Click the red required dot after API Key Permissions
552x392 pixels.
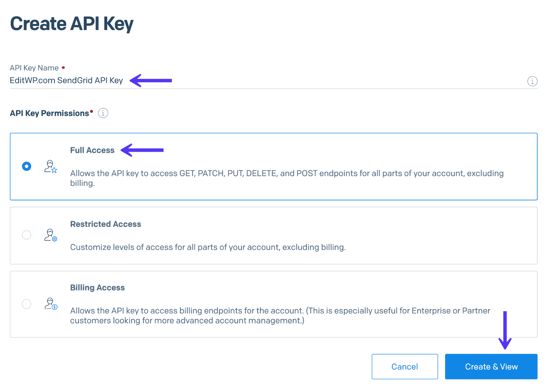coord(91,110)
